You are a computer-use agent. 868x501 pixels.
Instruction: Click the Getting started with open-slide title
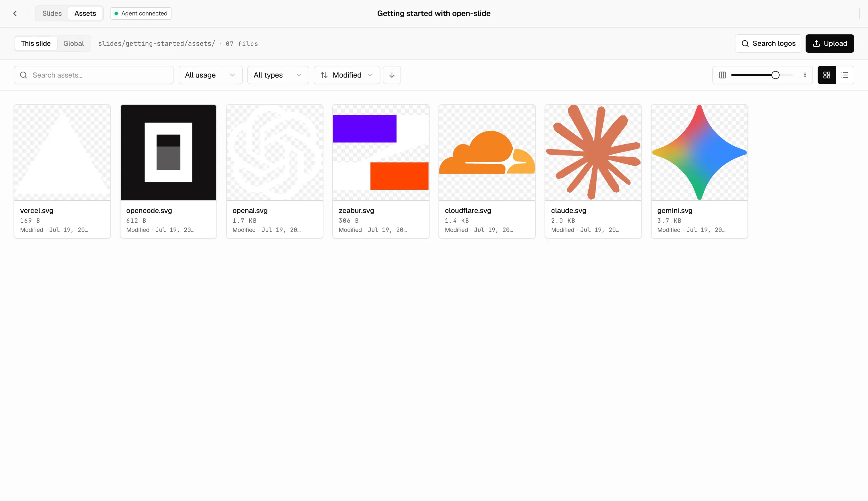point(433,13)
